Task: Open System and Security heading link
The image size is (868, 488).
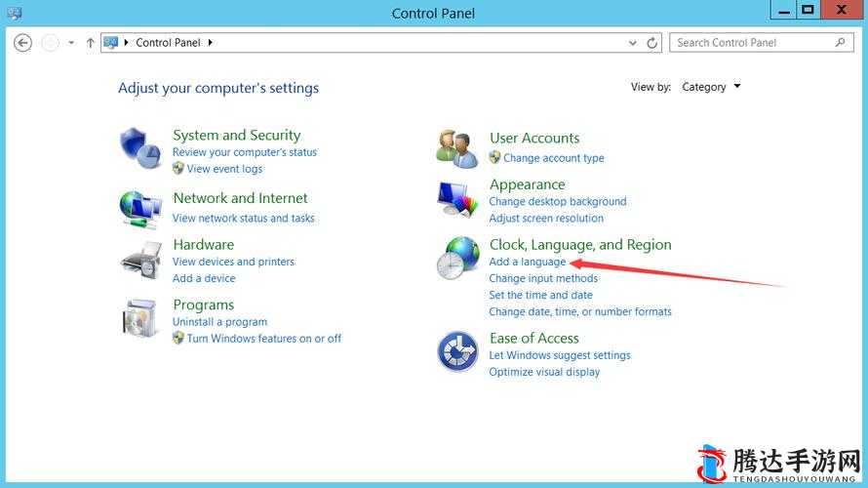Action: click(x=236, y=135)
